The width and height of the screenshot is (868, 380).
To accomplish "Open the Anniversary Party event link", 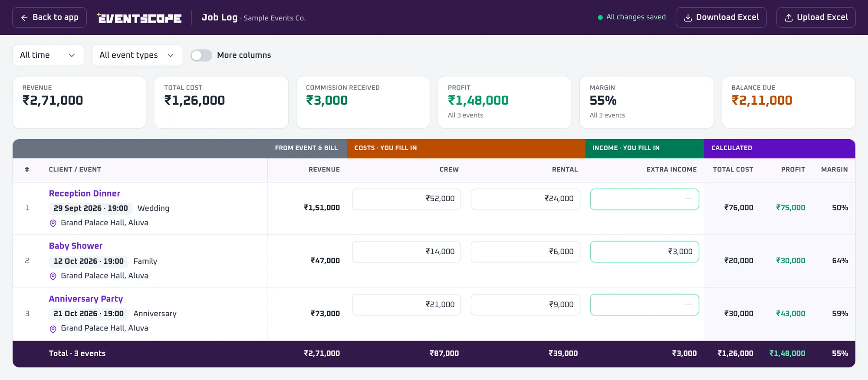I will [86, 299].
